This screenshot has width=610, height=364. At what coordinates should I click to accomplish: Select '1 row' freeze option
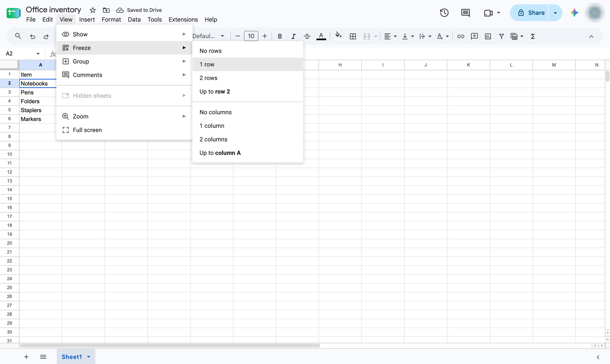click(248, 64)
